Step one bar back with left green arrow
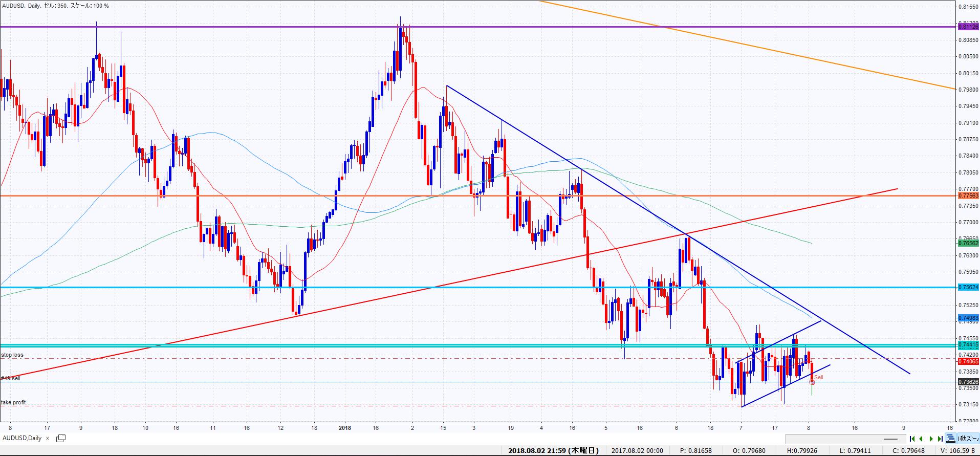This screenshot has width=980, height=456. pyautogui.click(x=921, y=439)
